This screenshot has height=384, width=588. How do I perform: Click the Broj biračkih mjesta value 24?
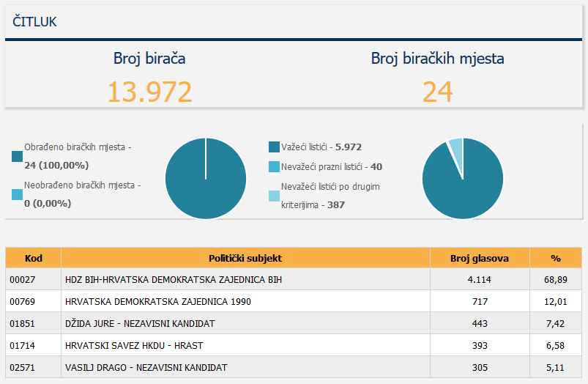point(437,92)
